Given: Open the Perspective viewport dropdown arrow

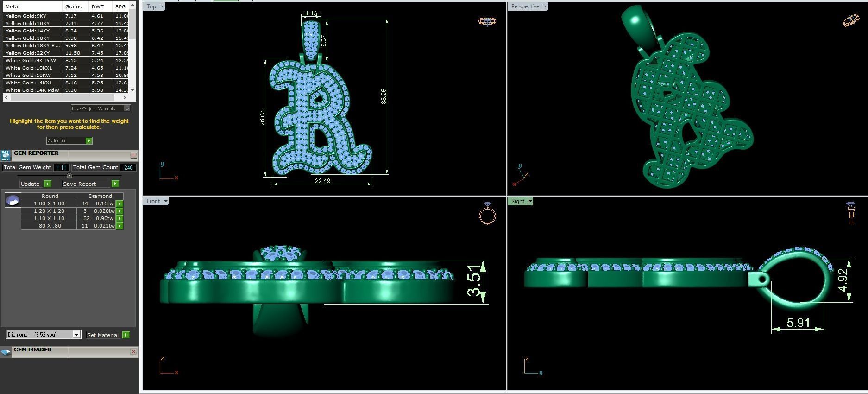Looking at the screenshot, I should [x=545, y=6].
